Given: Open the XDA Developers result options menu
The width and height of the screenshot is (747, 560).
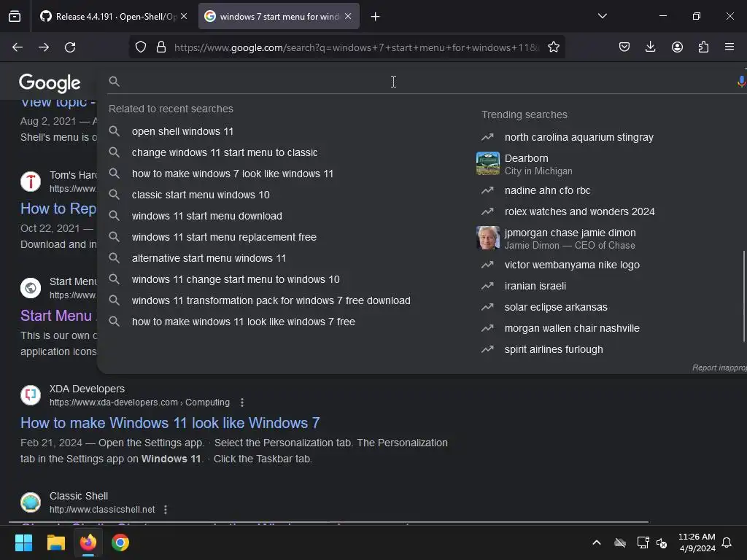Looking at the screenshot, I should point(242,402).
